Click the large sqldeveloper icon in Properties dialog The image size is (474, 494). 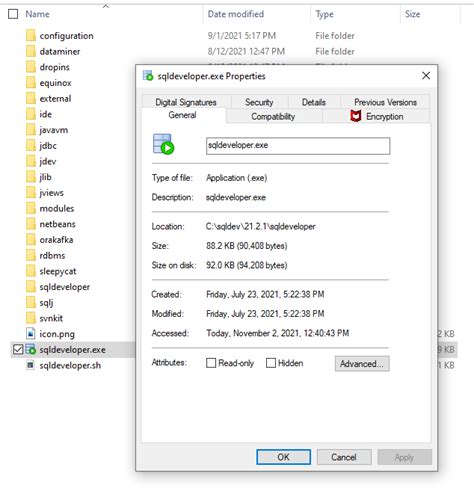(163, 144)
